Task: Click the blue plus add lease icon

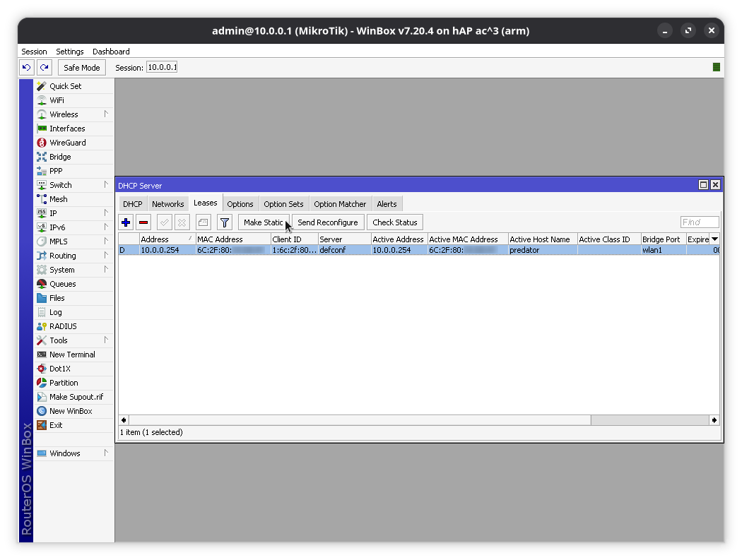Action: tap(126, 222)
